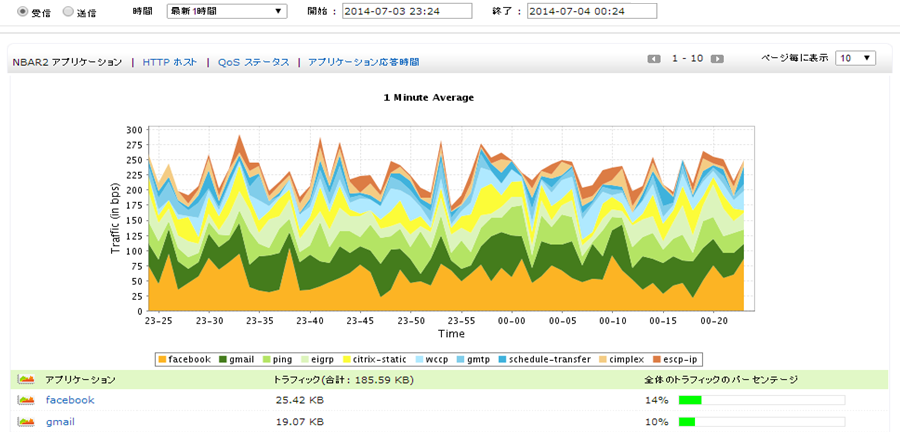The width and height of the screenshot is (900, 432).
Task: Switch to NBAR2 アプリケーション tab
Action: (67, 62)
